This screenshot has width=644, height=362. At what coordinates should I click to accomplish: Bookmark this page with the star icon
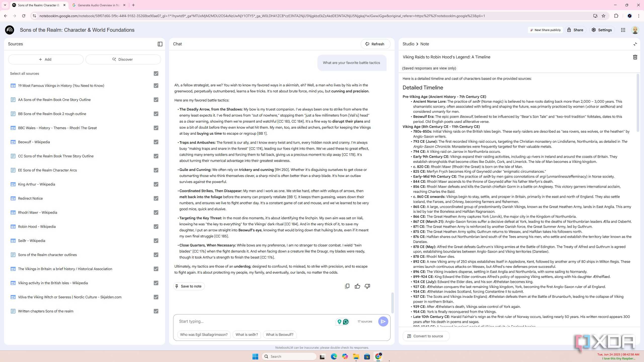pos(603,16)
